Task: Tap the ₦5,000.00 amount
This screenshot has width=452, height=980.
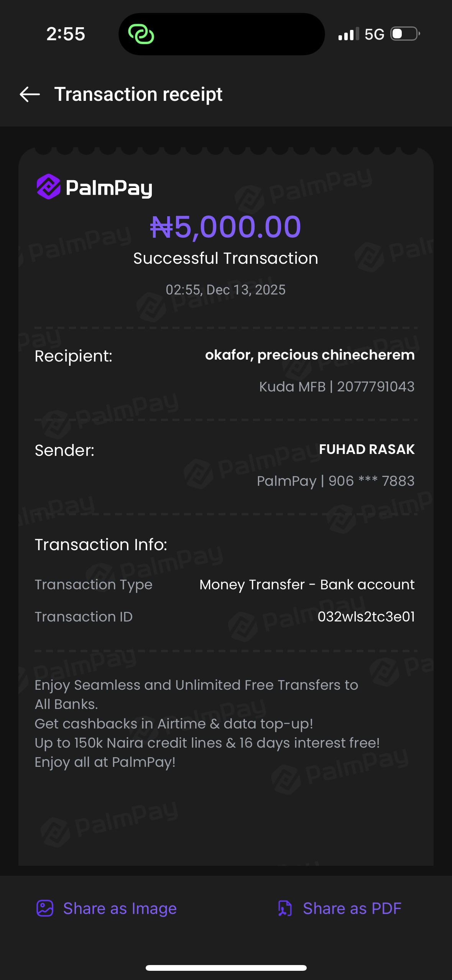Action: point(226,227)
